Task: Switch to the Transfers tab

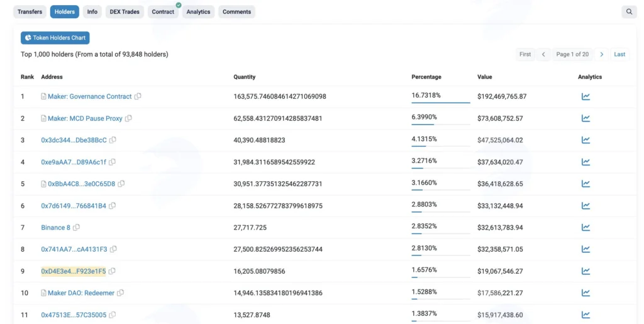Action: tap(30, 12)
